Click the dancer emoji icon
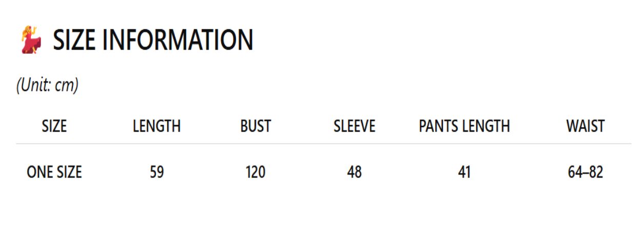The image size is (644, 246). point(31,40)
